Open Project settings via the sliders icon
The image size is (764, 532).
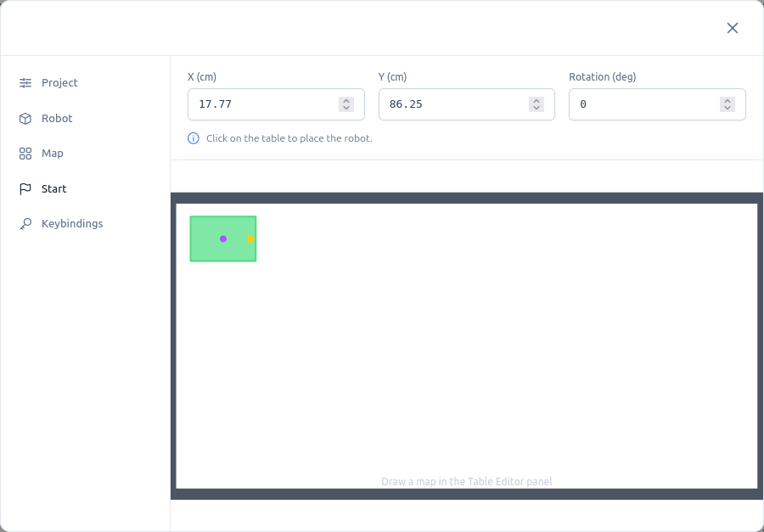[24, 82]
